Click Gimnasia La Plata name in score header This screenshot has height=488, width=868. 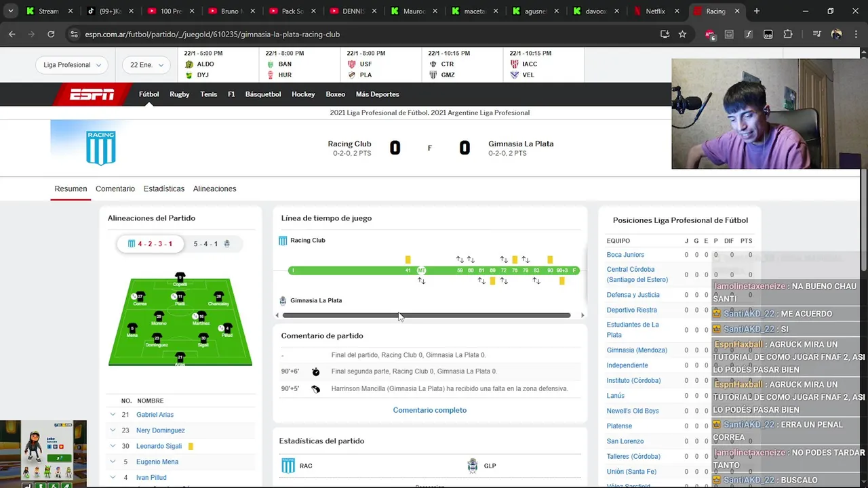pos(521,144)
